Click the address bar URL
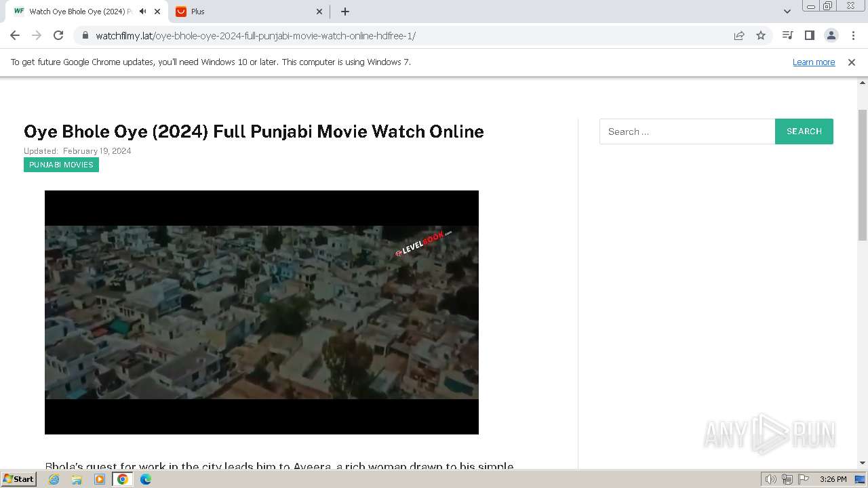Image resolution: width=868 pixels, height=488 pixels. point(256,35)
